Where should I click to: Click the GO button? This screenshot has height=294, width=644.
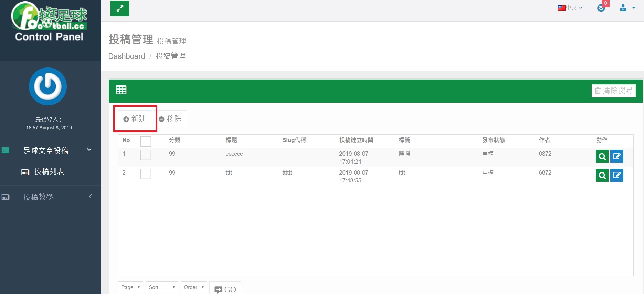(225, 288)
